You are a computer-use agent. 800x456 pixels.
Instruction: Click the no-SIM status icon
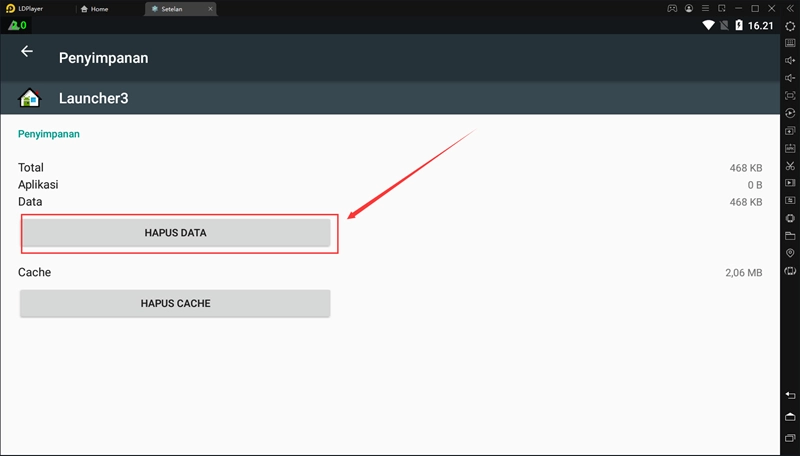click(x=724, y=26)
